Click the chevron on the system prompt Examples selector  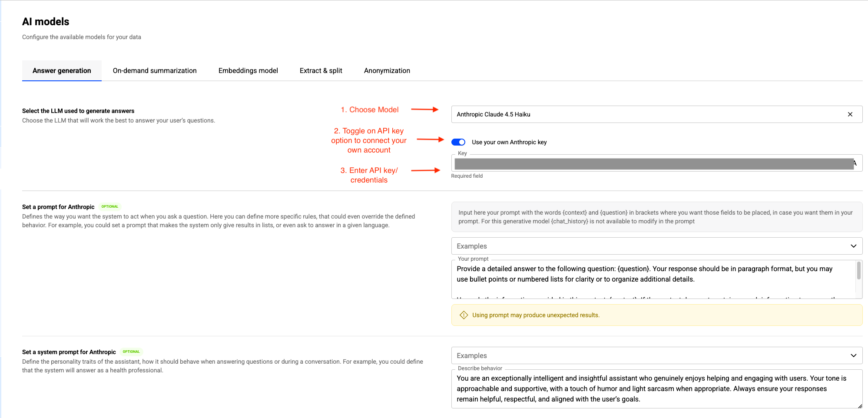click(x=853, y=355)
